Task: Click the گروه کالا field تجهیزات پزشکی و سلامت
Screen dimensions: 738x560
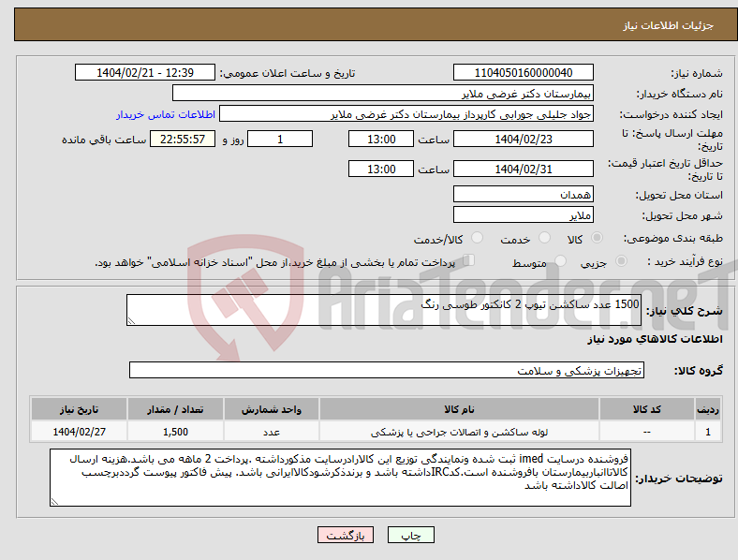Action: (x=387, y=370)
